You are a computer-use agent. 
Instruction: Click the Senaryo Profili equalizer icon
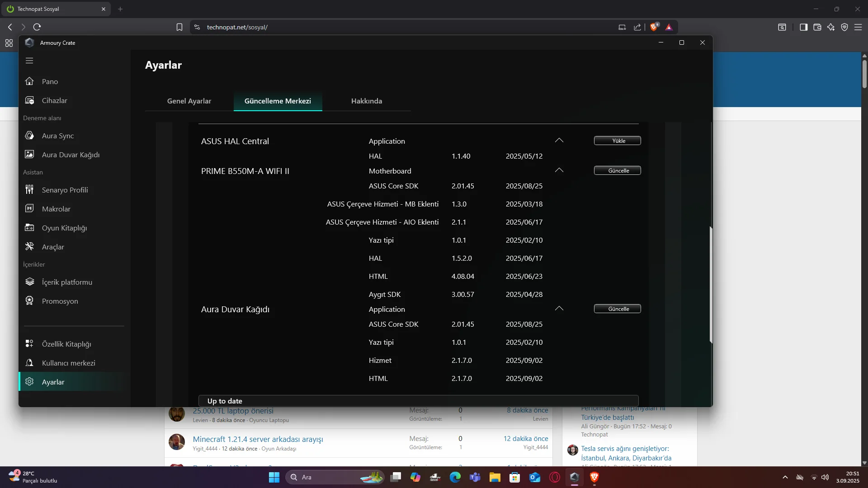(x=29, y=190)
